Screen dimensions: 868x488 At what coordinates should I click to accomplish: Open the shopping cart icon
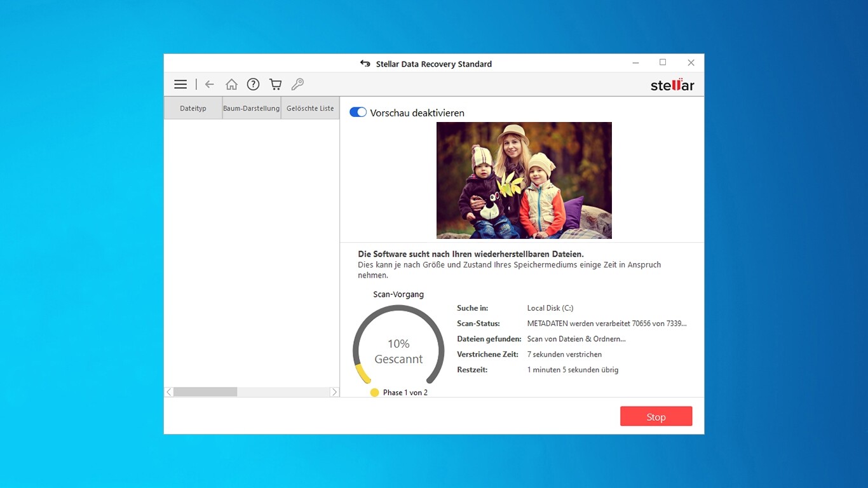click(275, 84)
